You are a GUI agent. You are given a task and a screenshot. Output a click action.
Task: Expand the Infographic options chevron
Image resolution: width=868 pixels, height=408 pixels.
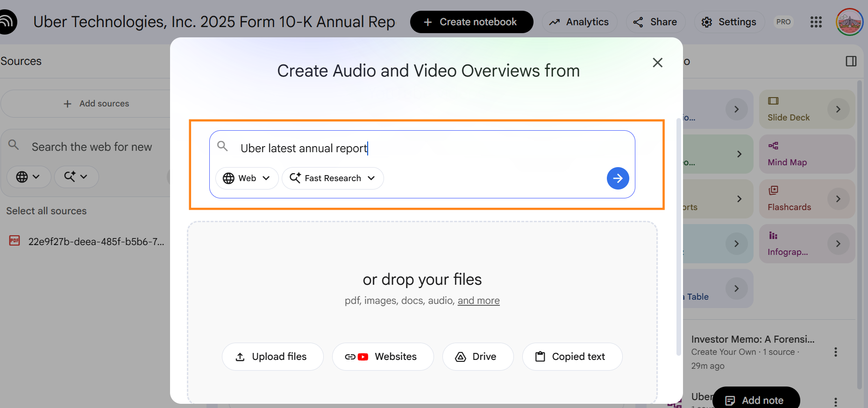(838, 244)
